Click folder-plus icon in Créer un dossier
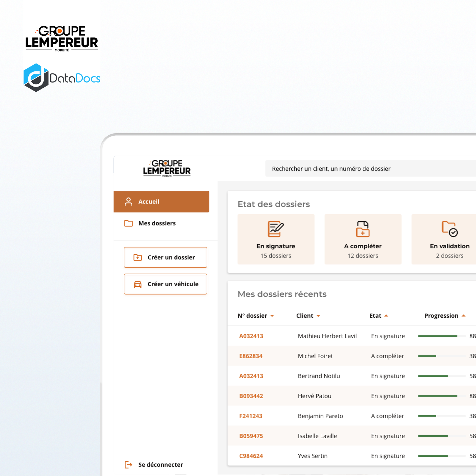Screen dimensions: 476x476 point(138,257)
